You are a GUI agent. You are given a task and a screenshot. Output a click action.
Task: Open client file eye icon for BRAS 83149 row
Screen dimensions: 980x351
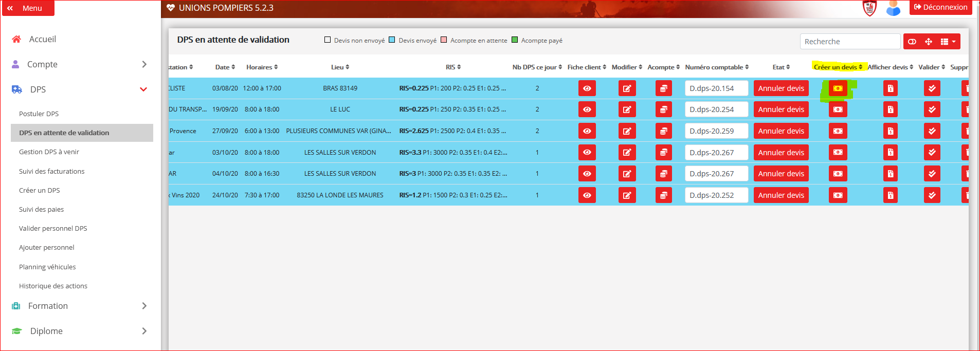pos(587,88)
